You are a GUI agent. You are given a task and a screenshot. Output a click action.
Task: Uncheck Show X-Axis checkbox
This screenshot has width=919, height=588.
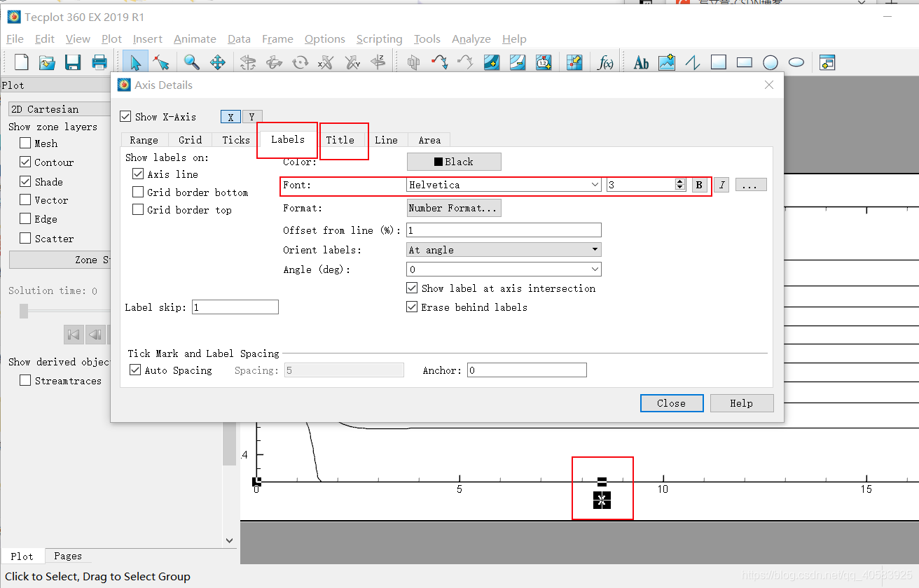[125, 116]
